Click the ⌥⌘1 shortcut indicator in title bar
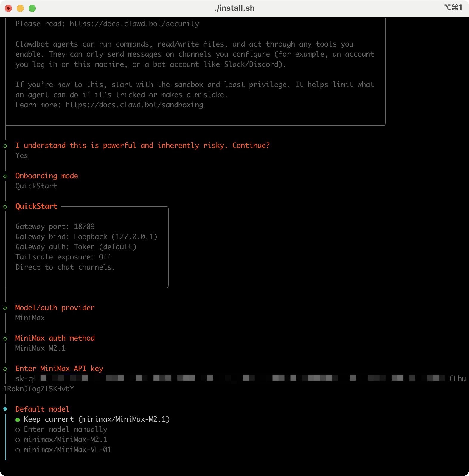 (x=453, y=8)
